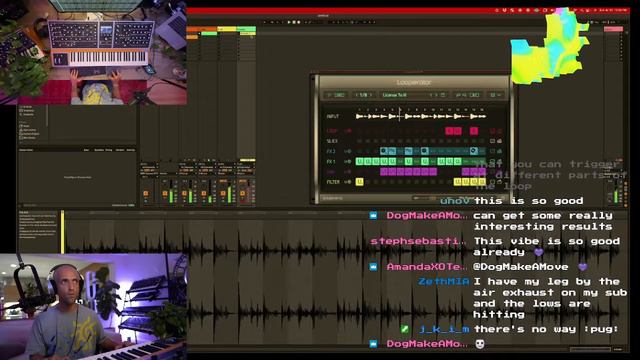
Task: Toggle LOOP step 15 red cell
Action: 473,131
